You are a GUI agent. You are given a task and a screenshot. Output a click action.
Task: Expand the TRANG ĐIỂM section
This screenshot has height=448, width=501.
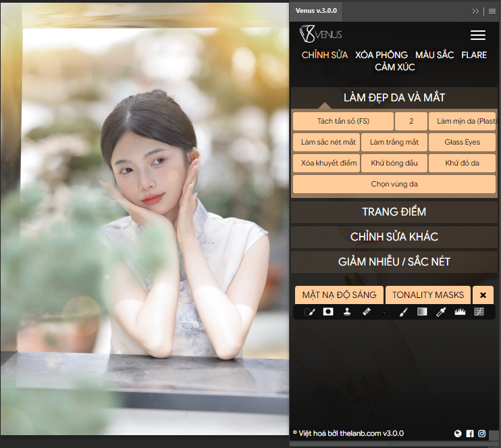394,211
